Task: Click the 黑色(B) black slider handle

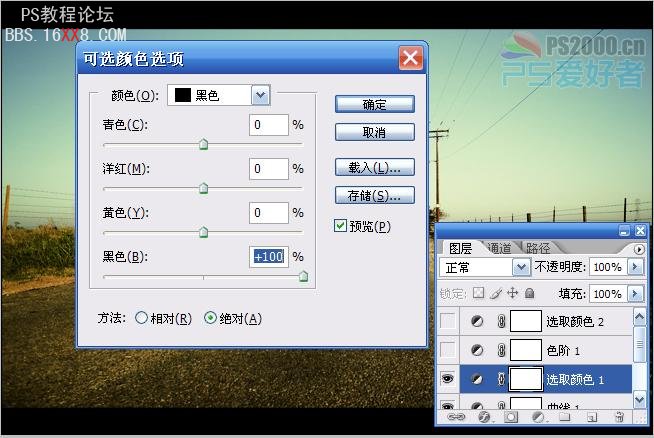Action: (304, 276)
